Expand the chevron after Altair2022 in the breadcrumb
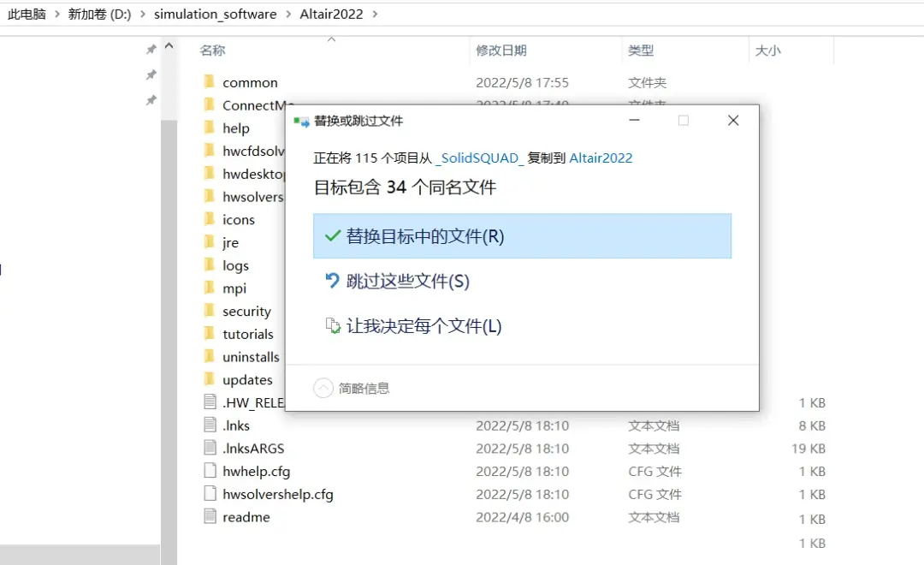The image size is (924, 565). 375,15
